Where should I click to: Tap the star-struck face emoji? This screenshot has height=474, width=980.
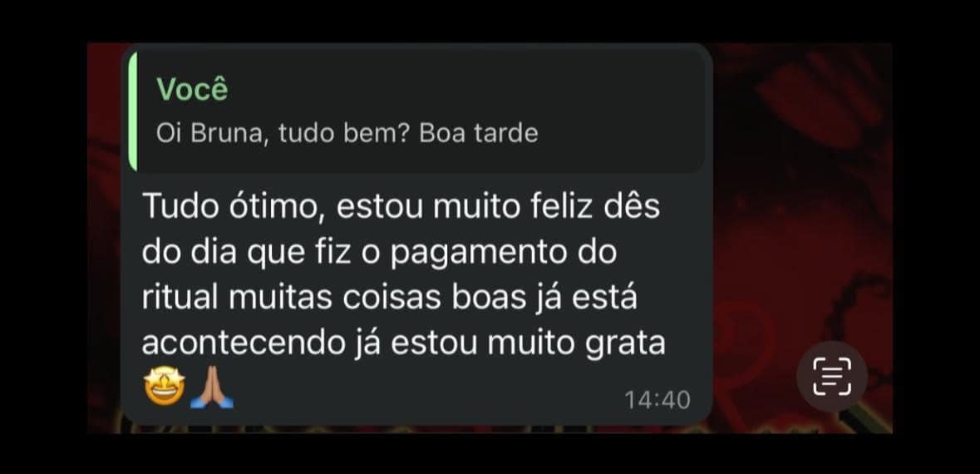click(x=165, y=387)
